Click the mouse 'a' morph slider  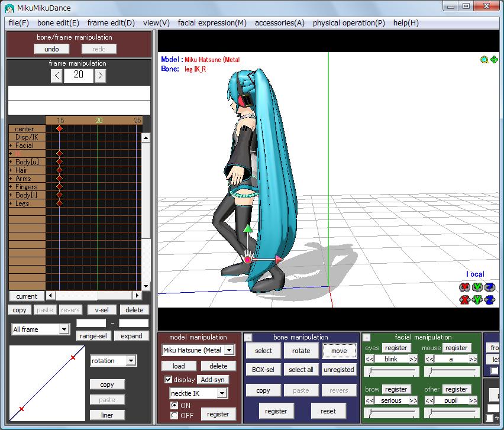tap(451, 371)
